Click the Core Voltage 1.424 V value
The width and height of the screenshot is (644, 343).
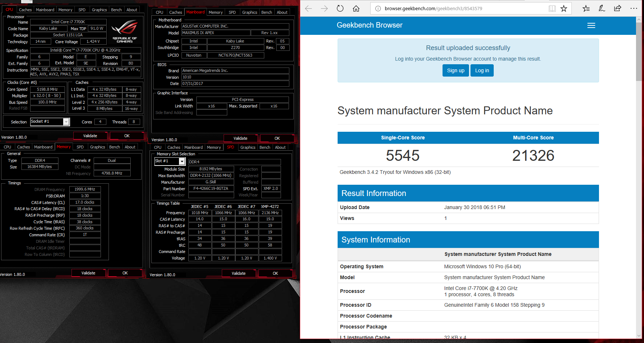tap(93, 42)
